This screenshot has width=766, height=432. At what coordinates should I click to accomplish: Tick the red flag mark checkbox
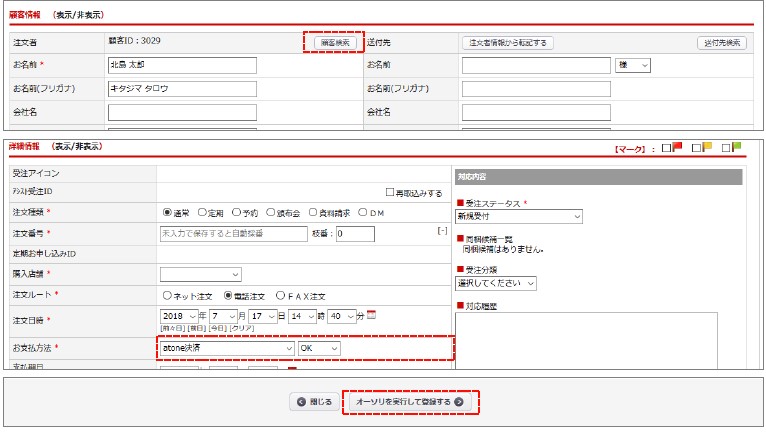(667, 148)
